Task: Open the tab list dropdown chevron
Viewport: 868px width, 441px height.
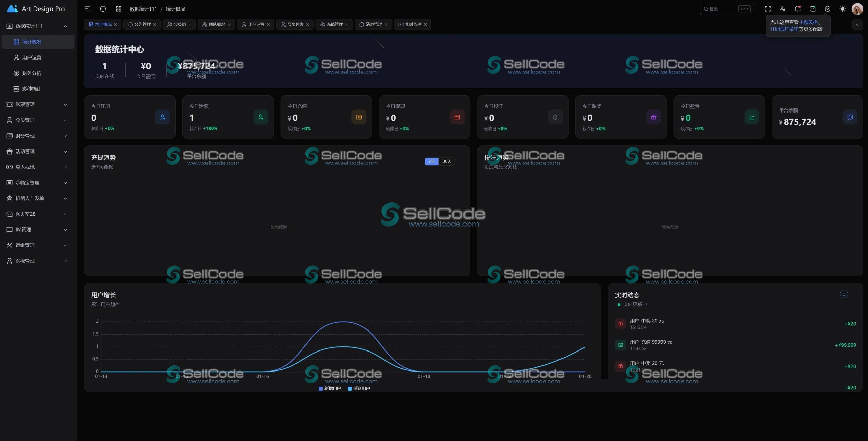Action: tap(857, 24)
